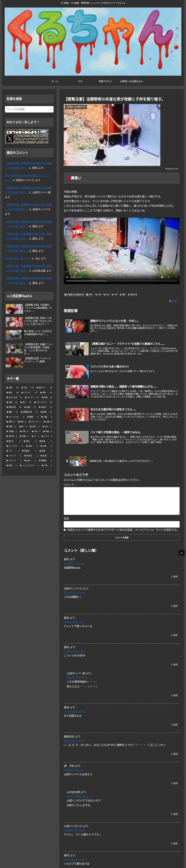
Task: Click the 名前 name input field
Action: [x=122, y=524]
